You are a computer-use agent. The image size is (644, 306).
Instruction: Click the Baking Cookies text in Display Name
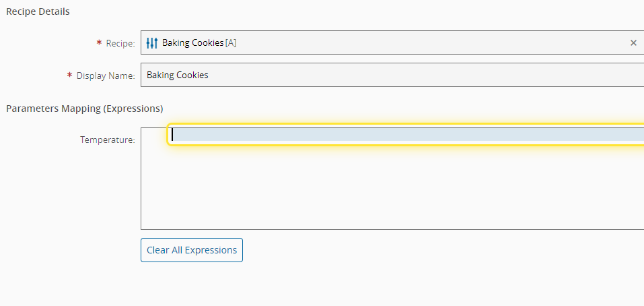(x=178, y=75)
